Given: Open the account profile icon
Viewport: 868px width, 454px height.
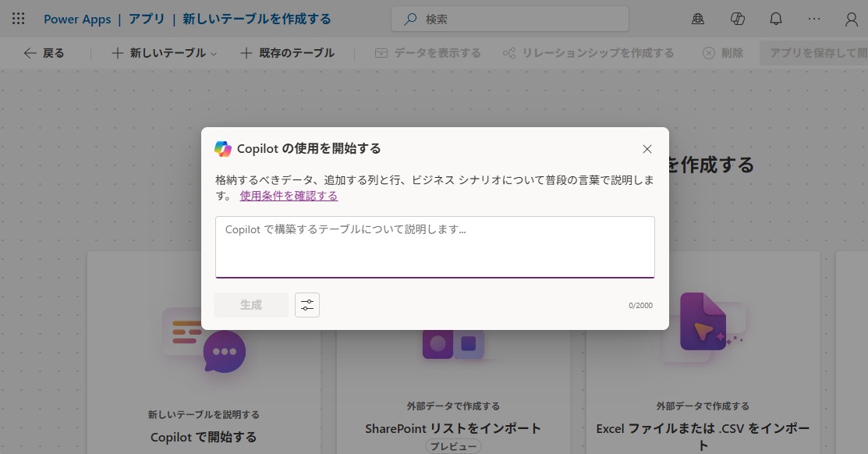Looking at the screenshot, I should click(x=852, y=19).
